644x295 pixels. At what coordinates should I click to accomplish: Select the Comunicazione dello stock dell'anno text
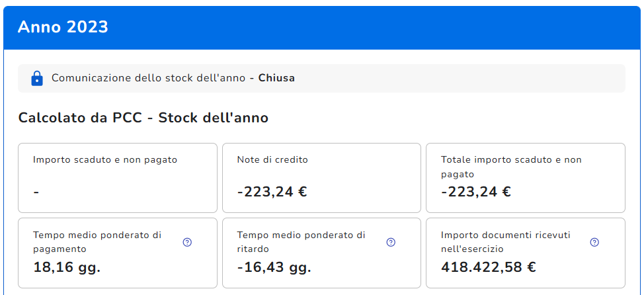click(149, 78)
